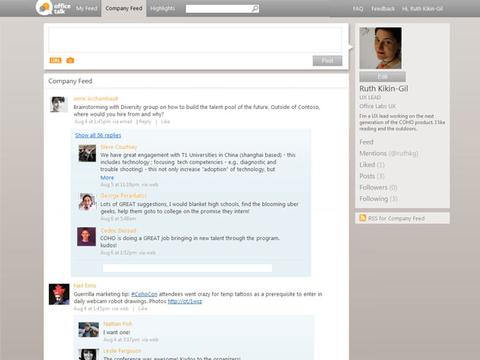This screenshot has height=360, width=480.
Task: Open the Feedback link in header
Action: [x=383, y=9]
